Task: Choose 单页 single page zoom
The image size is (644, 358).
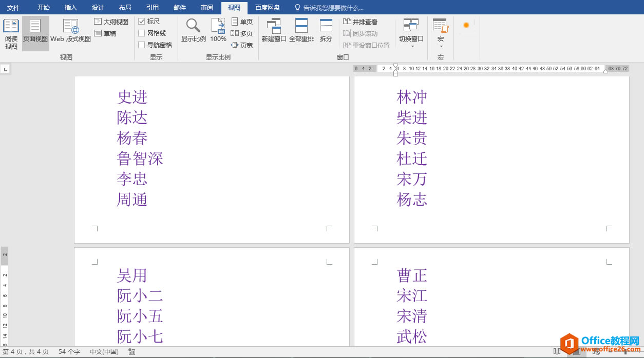Action: (242, 22)
